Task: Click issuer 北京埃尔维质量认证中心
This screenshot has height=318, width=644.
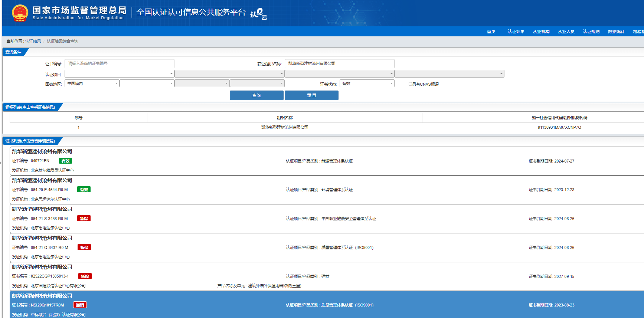Action: [52, 170]
